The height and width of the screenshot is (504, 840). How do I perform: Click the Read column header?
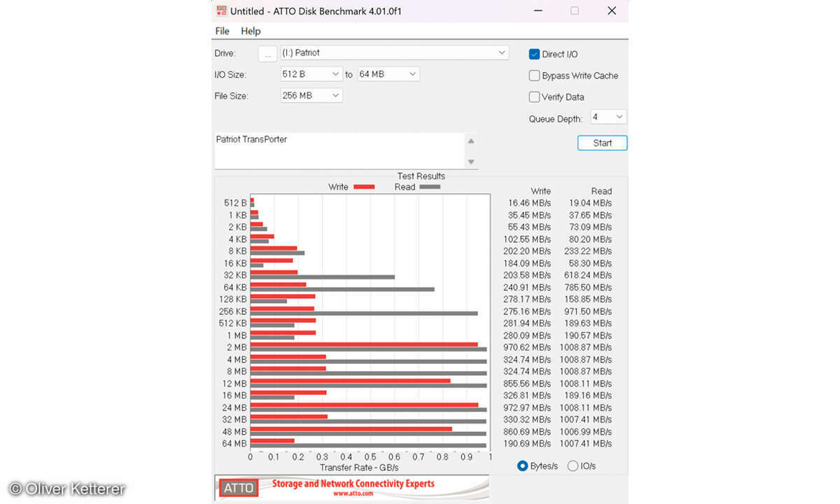601,191
